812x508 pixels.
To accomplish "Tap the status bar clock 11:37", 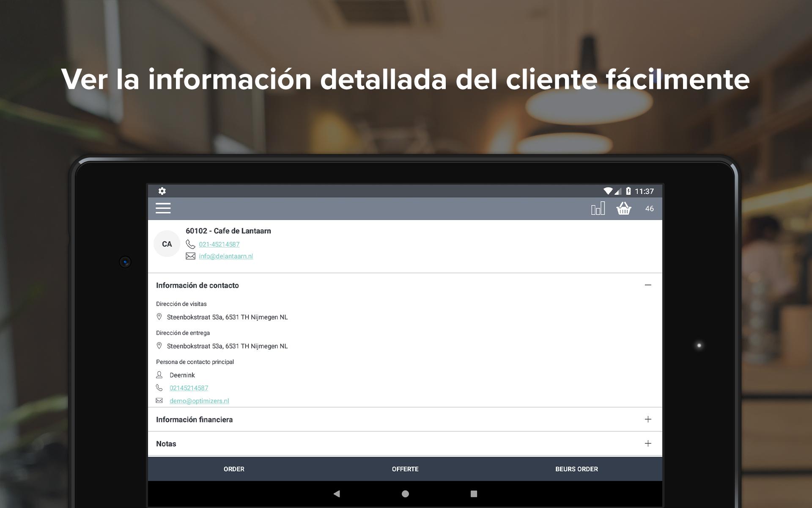I will (644, 191).
